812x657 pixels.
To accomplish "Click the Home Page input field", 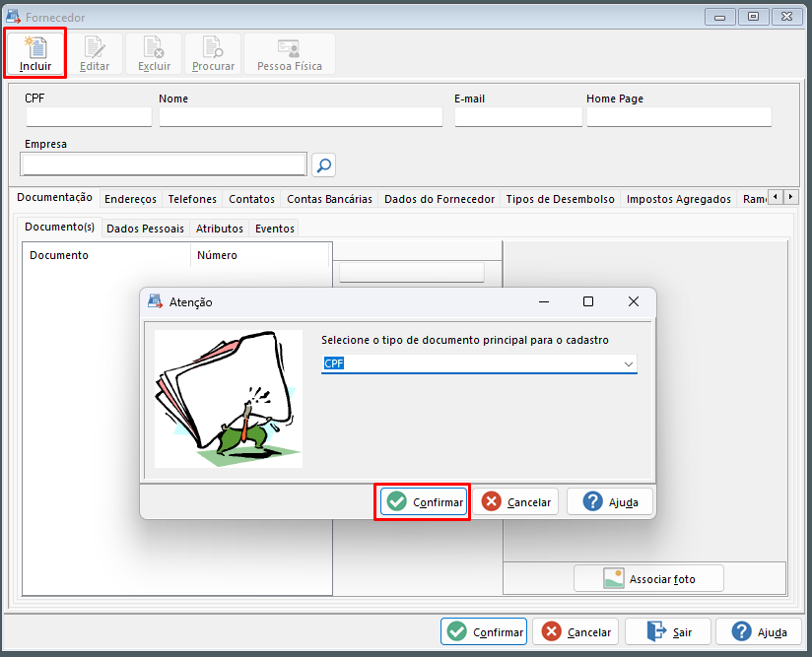I will point(679,117).
